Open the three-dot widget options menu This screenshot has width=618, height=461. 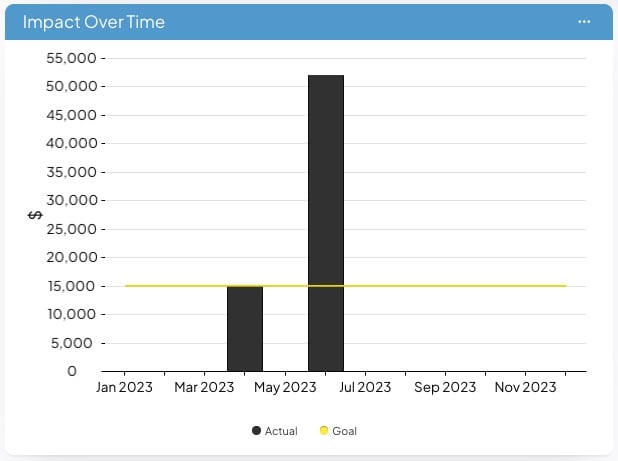(x=584, y=21)
